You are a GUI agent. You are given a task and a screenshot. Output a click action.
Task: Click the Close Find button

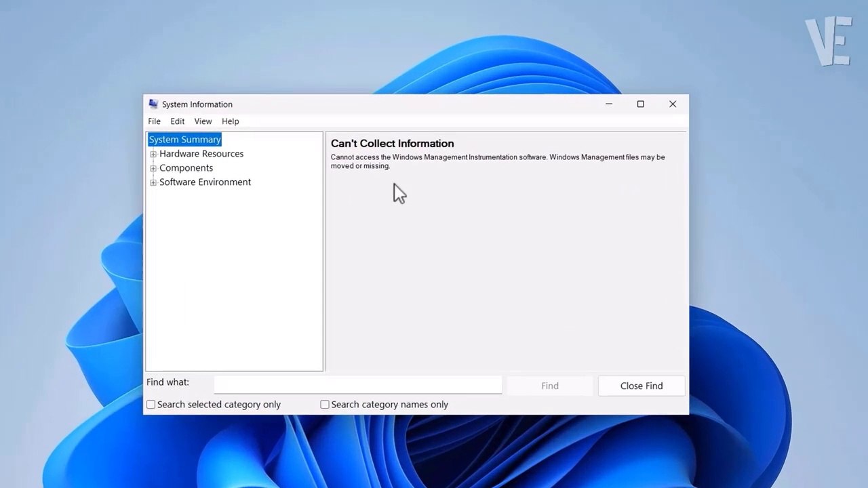[x=642, y=386]
